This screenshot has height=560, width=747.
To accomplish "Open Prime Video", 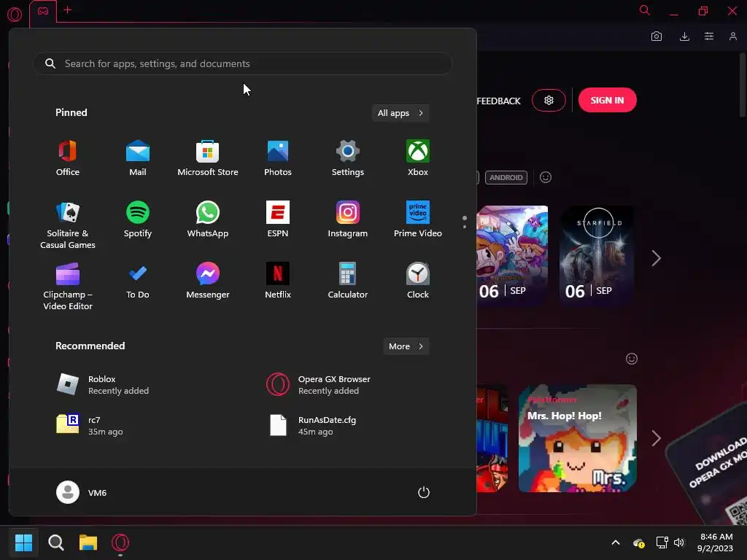I will pyautogui.click(x=418, y=220).
